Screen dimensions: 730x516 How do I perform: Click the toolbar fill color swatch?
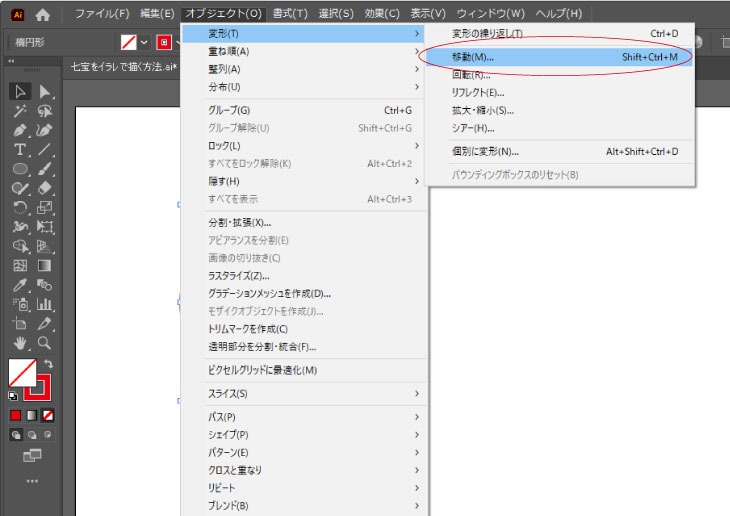21,373
